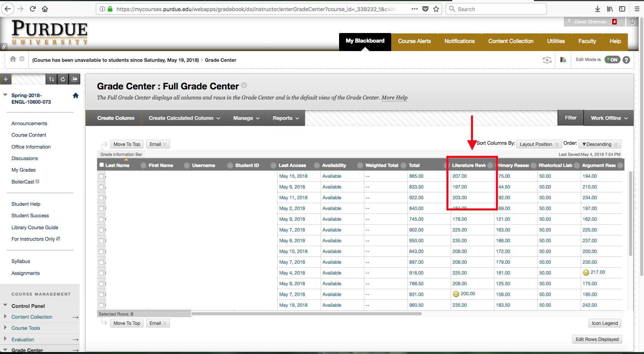Click the browser reload icon
The height and width of the screenshot is (354, 644).
pos(33,9)
